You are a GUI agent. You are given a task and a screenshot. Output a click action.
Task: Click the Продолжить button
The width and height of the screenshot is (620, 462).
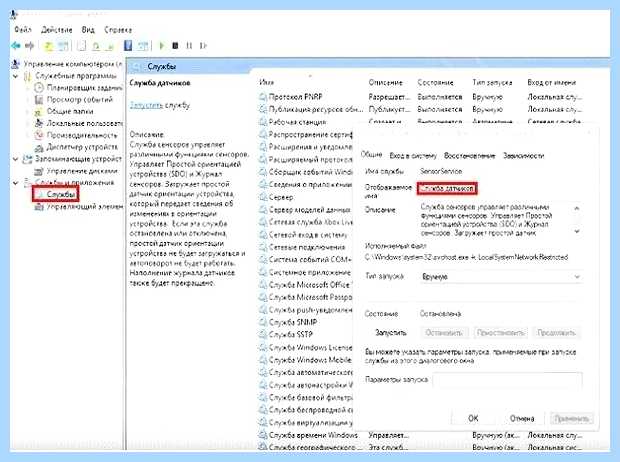tap(556, 333)
